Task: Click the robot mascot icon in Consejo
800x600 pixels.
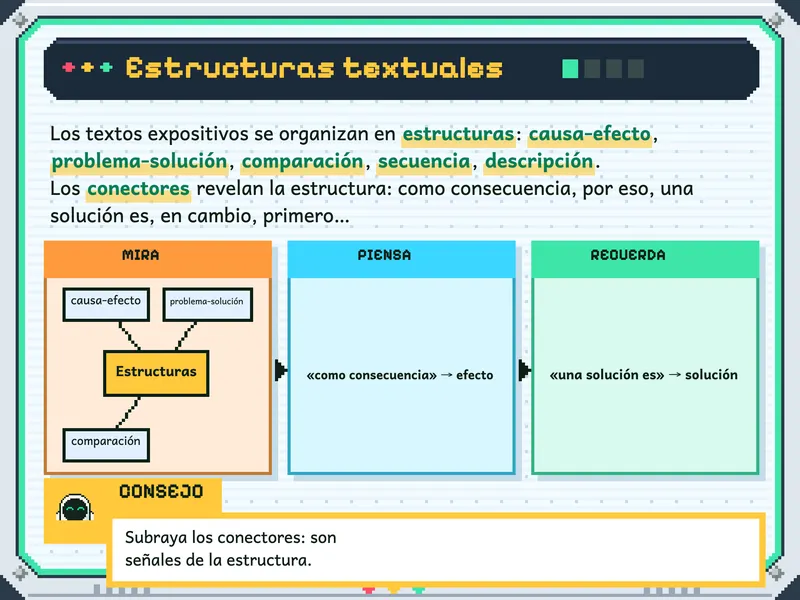Action: 75,508
